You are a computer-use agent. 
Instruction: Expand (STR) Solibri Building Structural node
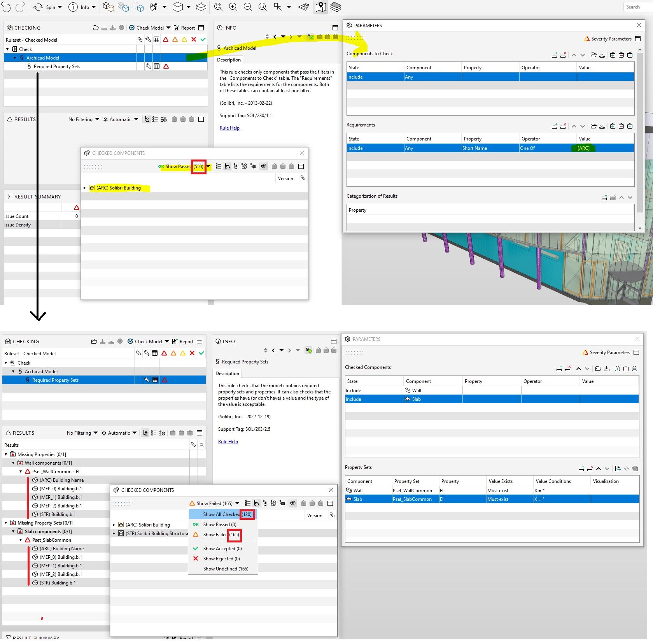(114, 533)
